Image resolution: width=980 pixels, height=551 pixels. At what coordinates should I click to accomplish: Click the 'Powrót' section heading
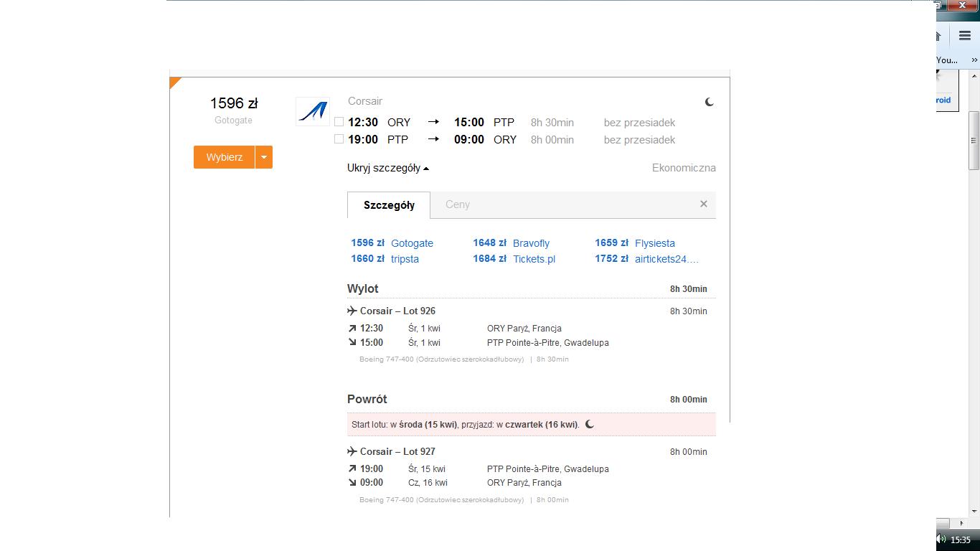click(367, 399)
